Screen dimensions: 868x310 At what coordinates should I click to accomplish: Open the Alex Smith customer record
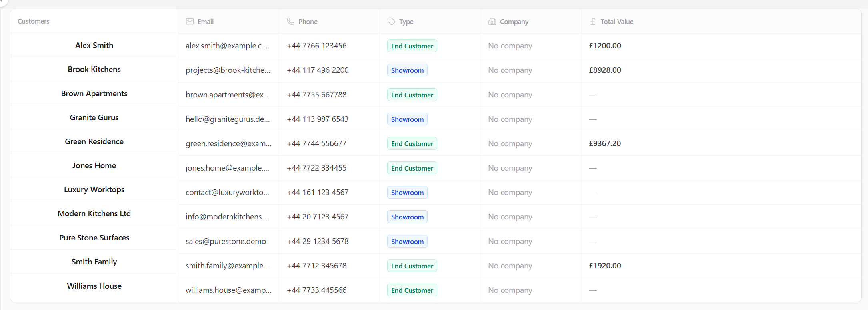(x=94, y=45)
